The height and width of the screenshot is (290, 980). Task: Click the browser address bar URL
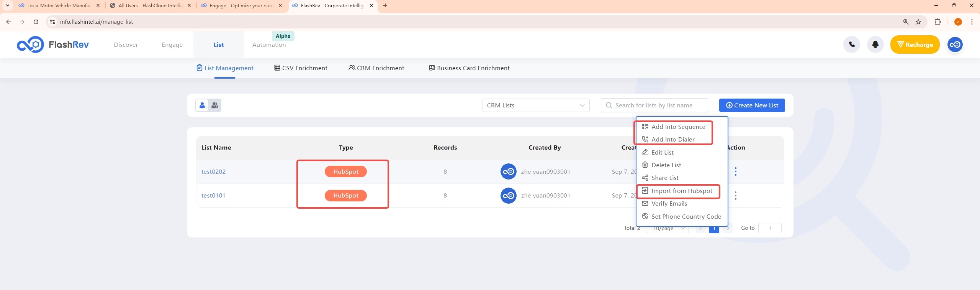point(97,22)
